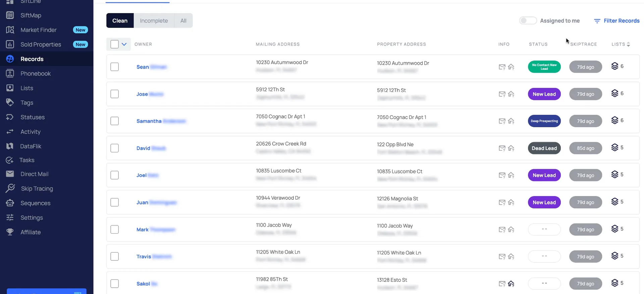Open empty status dropdown in Mark's row

544,229
